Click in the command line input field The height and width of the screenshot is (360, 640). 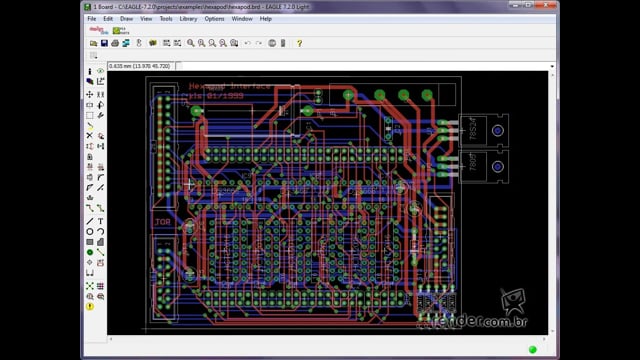point(364,66)
